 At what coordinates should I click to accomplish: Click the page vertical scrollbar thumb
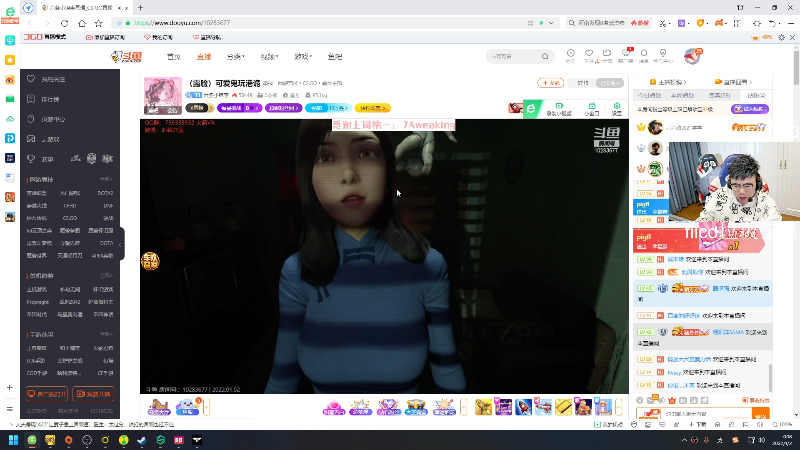796,66
